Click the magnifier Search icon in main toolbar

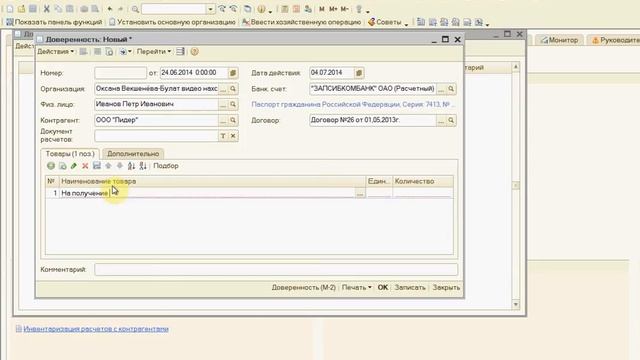pyautogui.click(x=135, y=9)
